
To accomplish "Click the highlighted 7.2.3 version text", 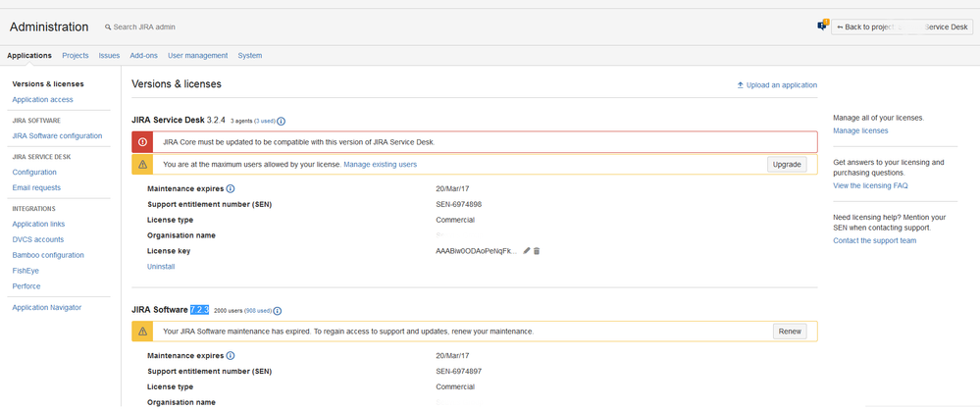I will [x=199, y=310].
